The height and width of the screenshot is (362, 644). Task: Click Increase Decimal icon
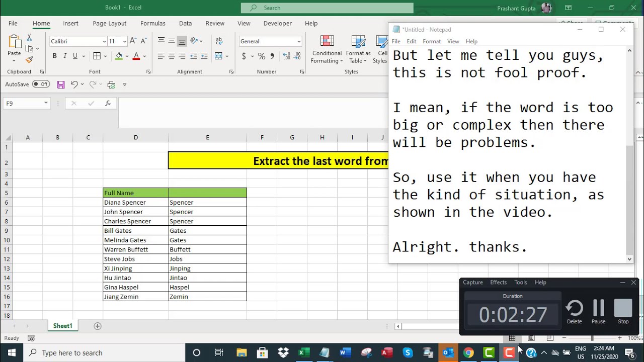pyautogui.click(x=286, y=56)
